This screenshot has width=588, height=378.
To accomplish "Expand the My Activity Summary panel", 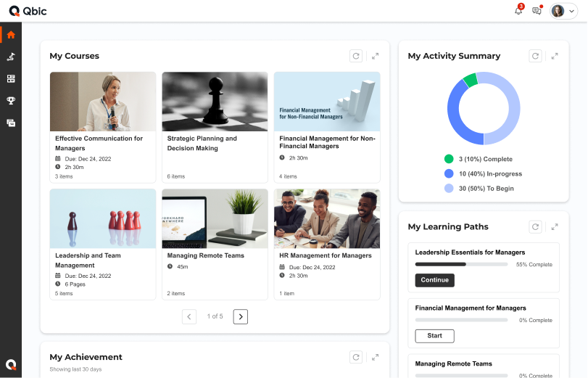I will [554, 56].
